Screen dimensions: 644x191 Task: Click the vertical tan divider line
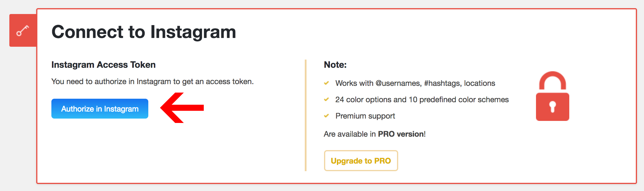pyautogui.click(x=305, y=115)
